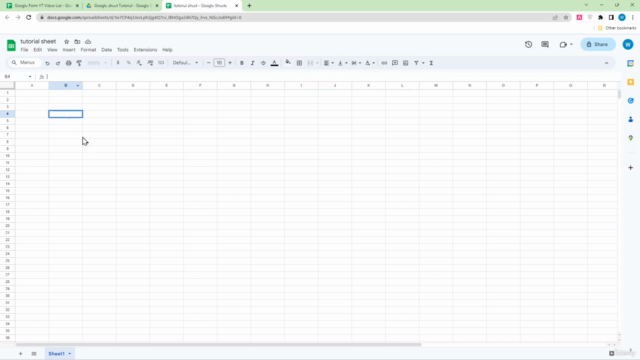Decrease decimal places icon
This screenshot has height=360, width=640.
click(x=139, y=63)
